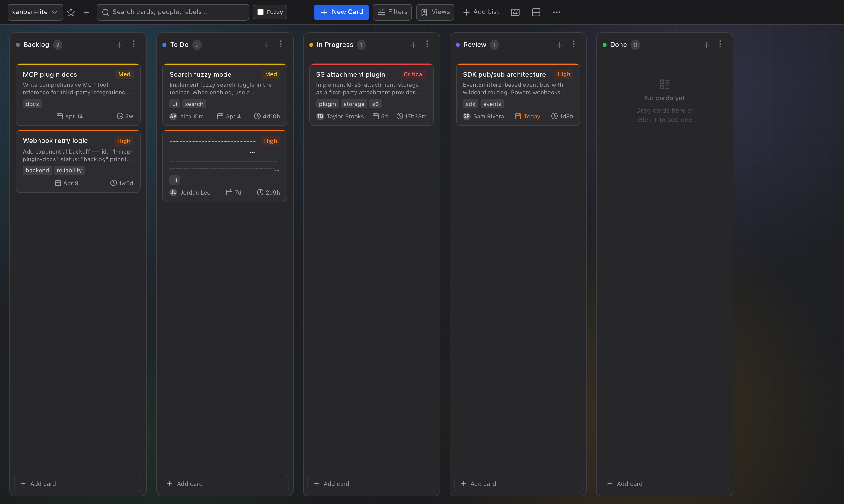Click the green status dot on Done column
Image resolution: width=844 pixels, height=504 pixels.
click(x=604, y=45)
